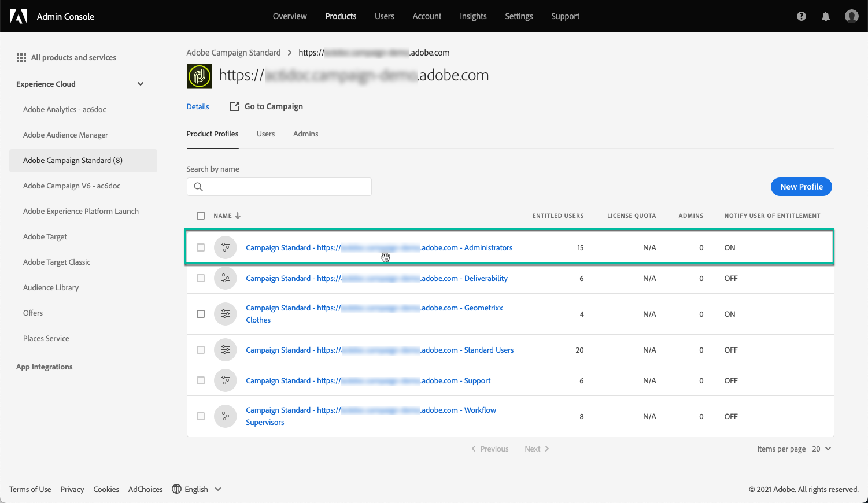The image size is (868, 503).
Task: Collapse the Experience Cloud section chevron
Action: (x=141, y=84)
